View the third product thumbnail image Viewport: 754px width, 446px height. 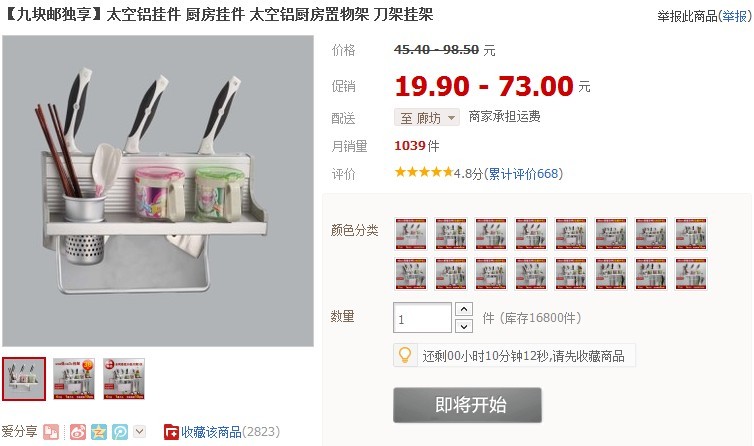point(124,379)
